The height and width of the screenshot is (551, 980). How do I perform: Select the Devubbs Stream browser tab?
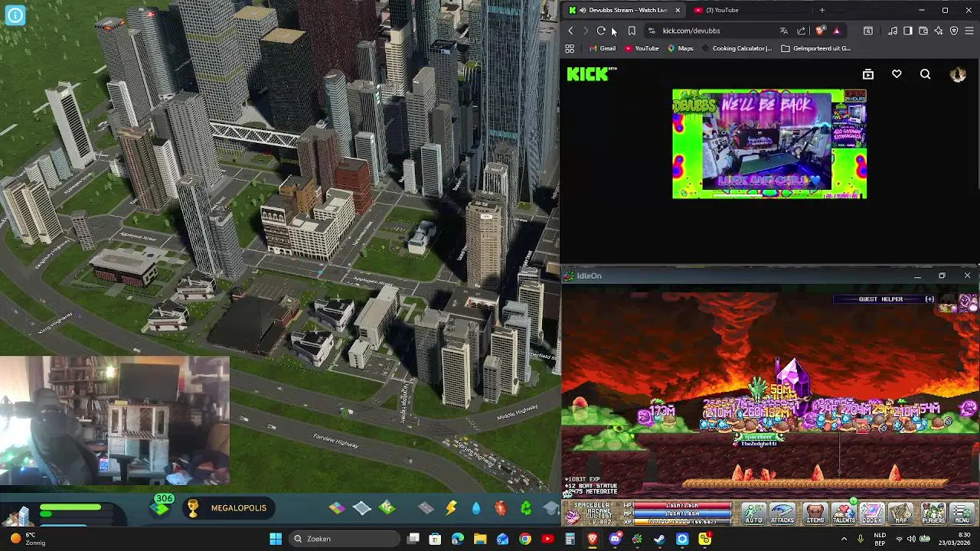tap(622, 10)
